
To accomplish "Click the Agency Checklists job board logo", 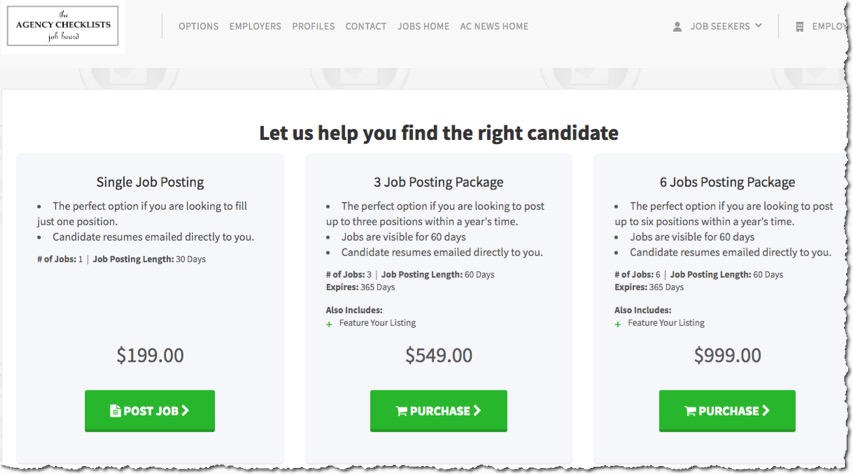I will 63,26.
